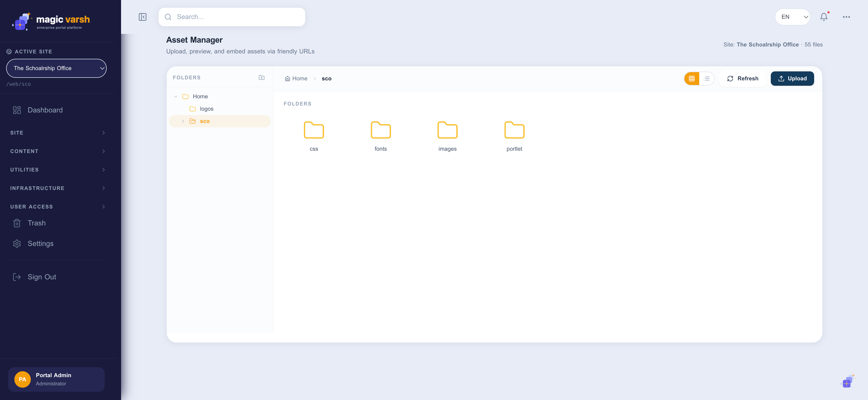Open the Portal Admin profile card
Viewport: 868px width, 400px height.
click(56, 379)
